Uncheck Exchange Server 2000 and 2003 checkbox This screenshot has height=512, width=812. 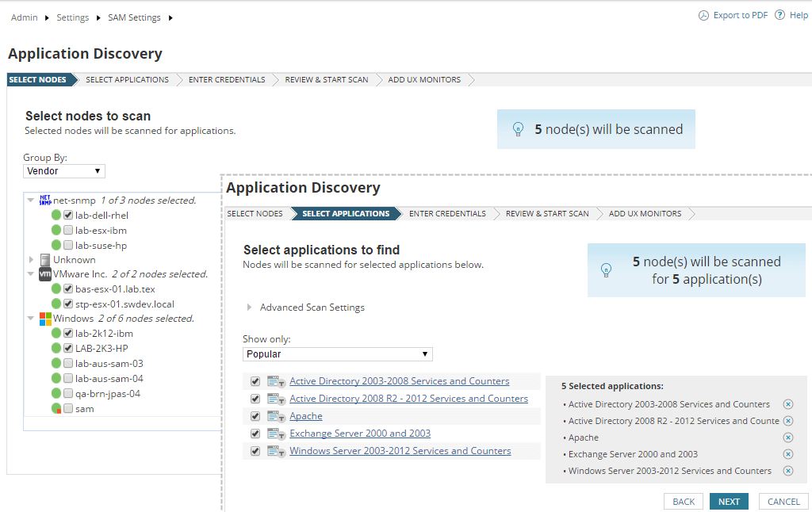255,434
